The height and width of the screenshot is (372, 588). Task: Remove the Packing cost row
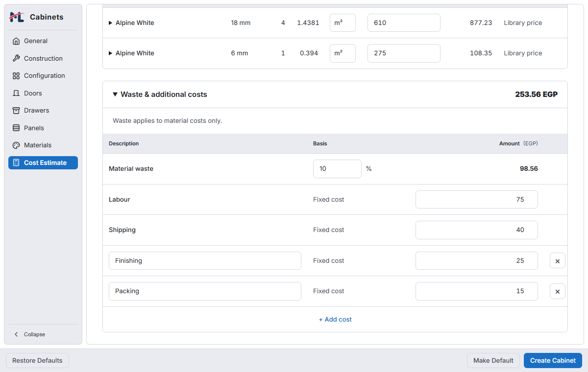point(558,291)
